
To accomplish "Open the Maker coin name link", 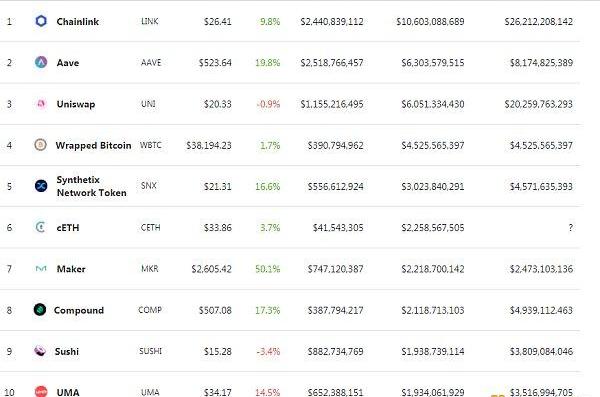I will pyautogui.click(x=71, y=269).
